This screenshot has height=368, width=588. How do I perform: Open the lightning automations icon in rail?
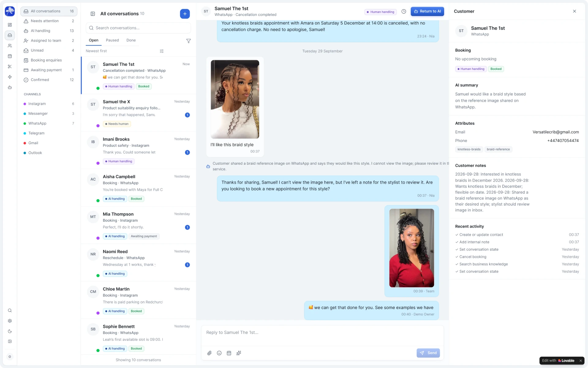coord(10,77)
